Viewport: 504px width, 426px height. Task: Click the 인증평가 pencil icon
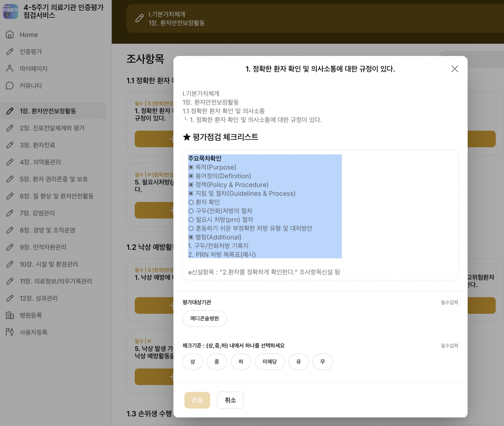[10, 52]
